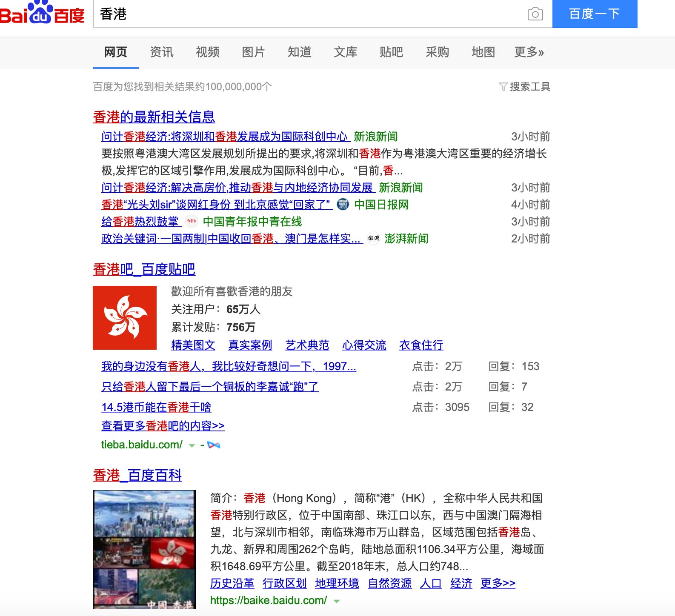This screenshot has width=675, height=616.
Task: Open post about 李嘉诚“跑”了
Action: [210, 387]
